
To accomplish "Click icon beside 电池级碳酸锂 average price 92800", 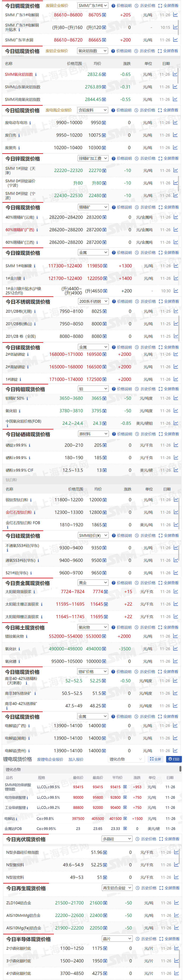I will coord(125,797).
